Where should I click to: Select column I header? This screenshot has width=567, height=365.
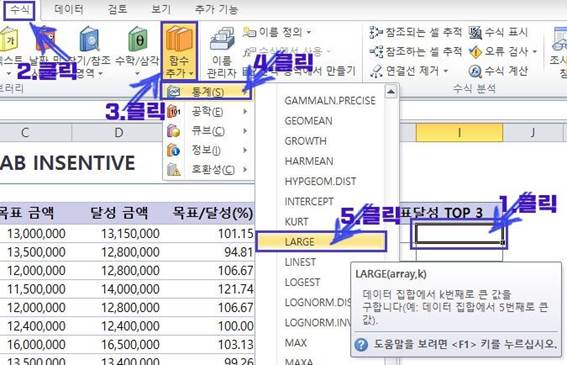tap(459, 133)
